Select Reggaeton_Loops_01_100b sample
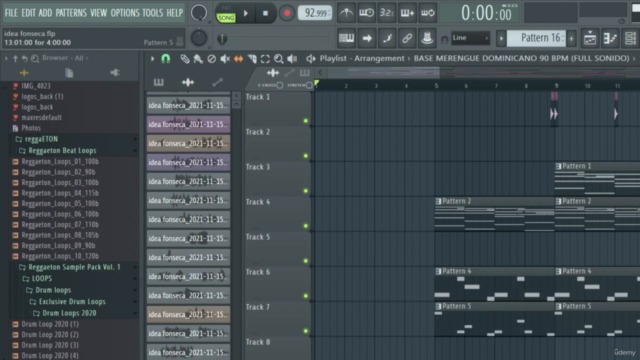The width and height of the screenshot is (640, 360). [60, 162]
